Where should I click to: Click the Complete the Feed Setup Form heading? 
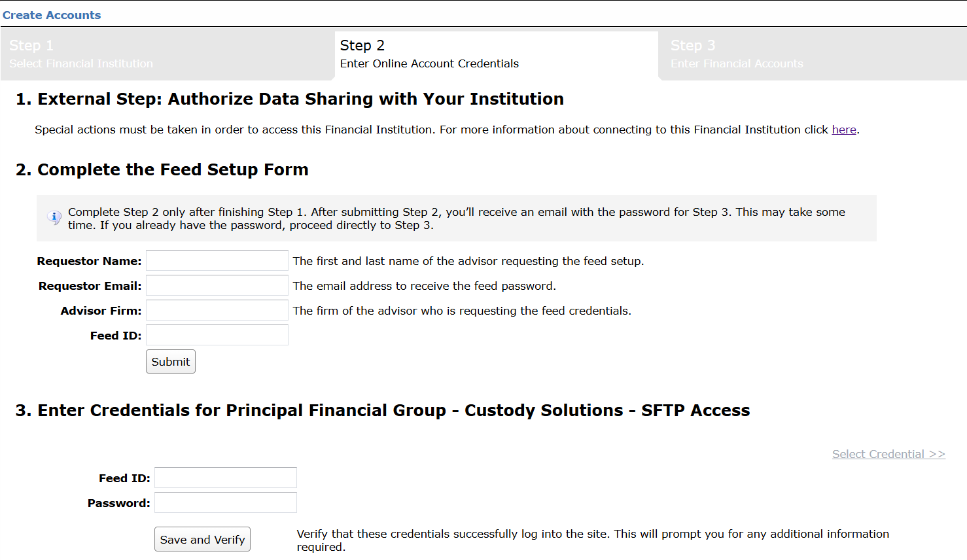pos(173,169)
